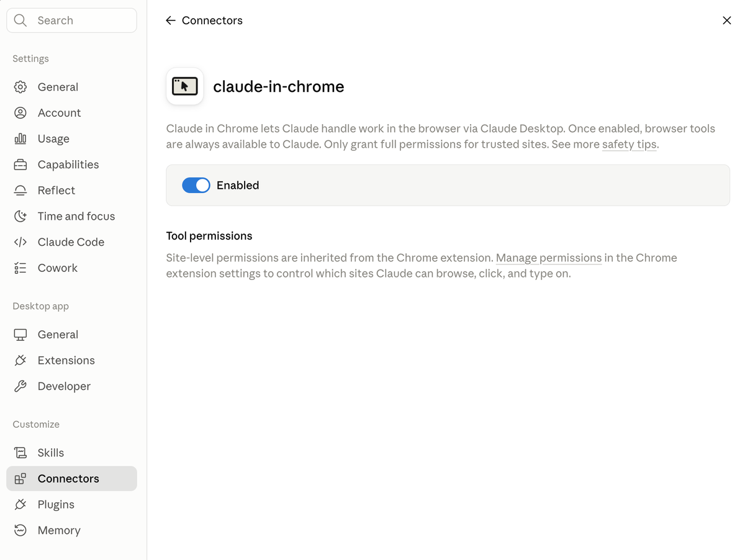Open General settings label
This screenshot has width=745, height=560.
(x=58, y=87)
